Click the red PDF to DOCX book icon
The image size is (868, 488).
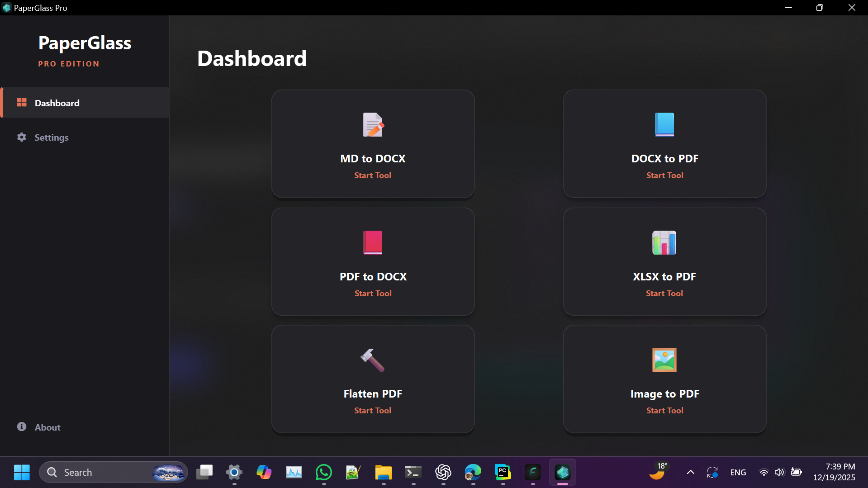373,242
